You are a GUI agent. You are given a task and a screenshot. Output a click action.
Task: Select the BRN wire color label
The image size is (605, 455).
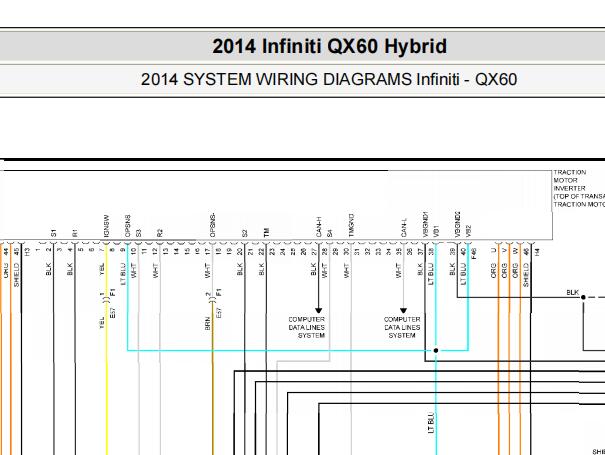(x=208, y=323)
